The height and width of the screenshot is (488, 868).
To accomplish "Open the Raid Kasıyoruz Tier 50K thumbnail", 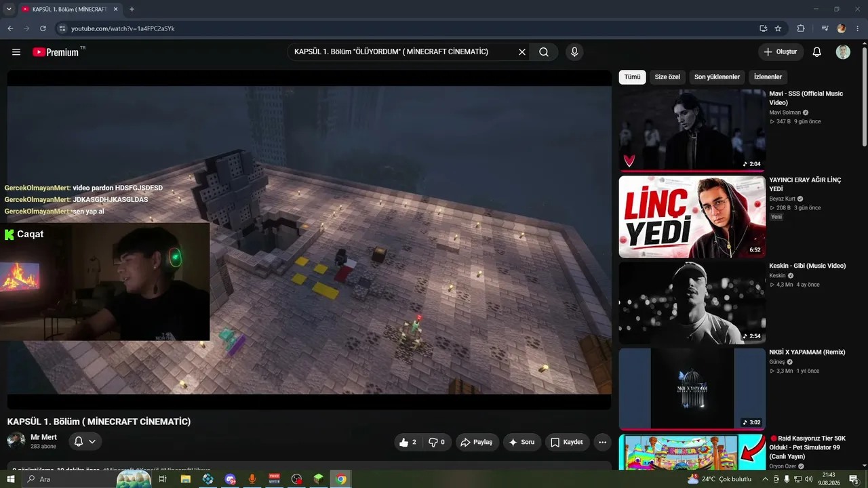I will coord(692,452).
